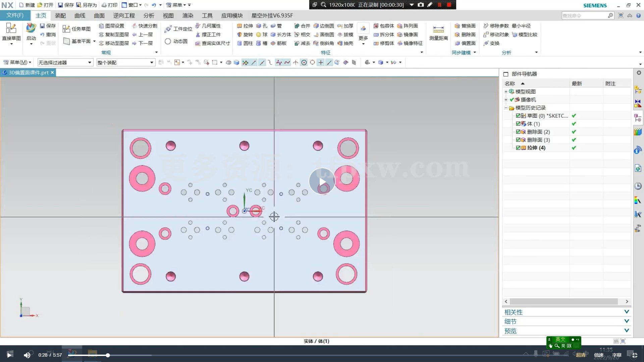Click the play button overlay on the video
This screenshot has width=644, height=362.
click(x=322, y=181)
